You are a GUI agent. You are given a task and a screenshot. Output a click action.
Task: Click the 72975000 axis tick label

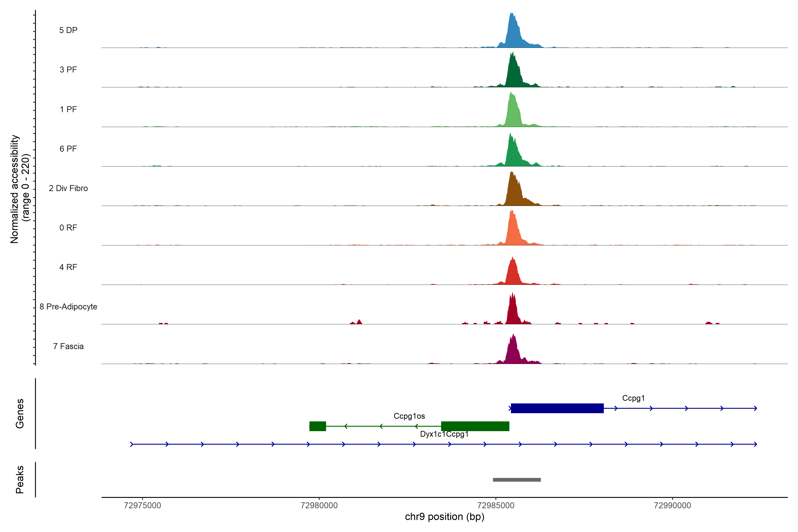point(143,506)
